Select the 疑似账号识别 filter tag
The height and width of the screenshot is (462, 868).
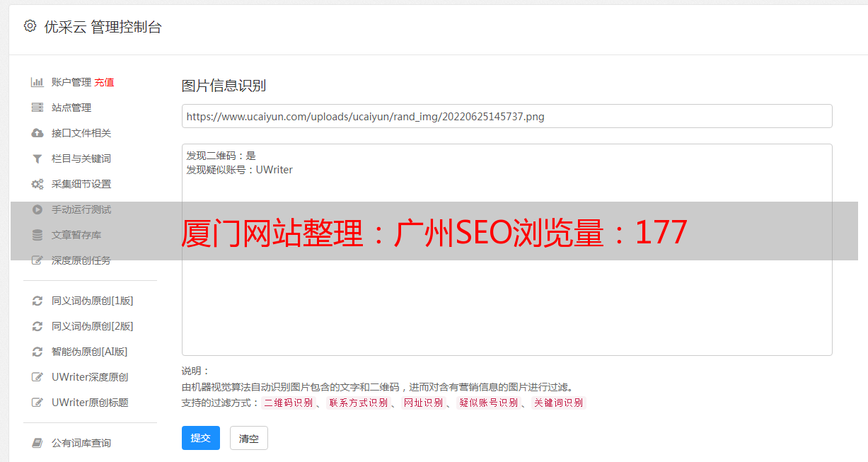point(488,403)
